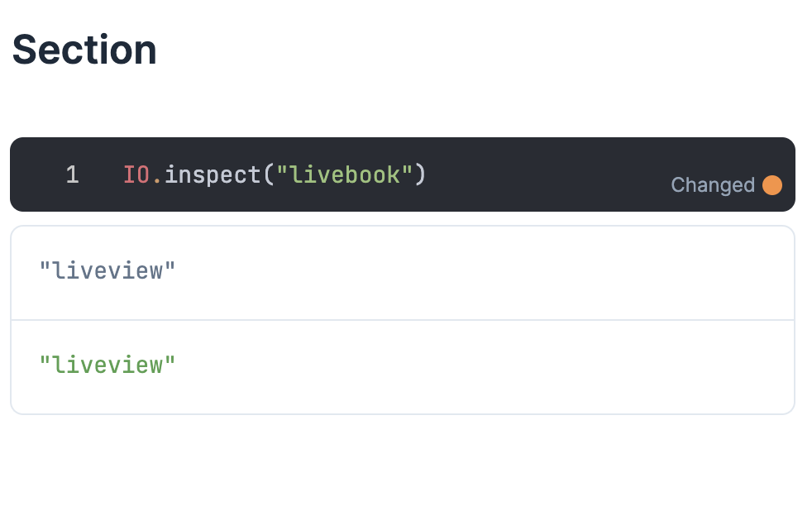812x511 pixels.
Task: Select the second green "liveview" output text
Action: click(108, 364)
